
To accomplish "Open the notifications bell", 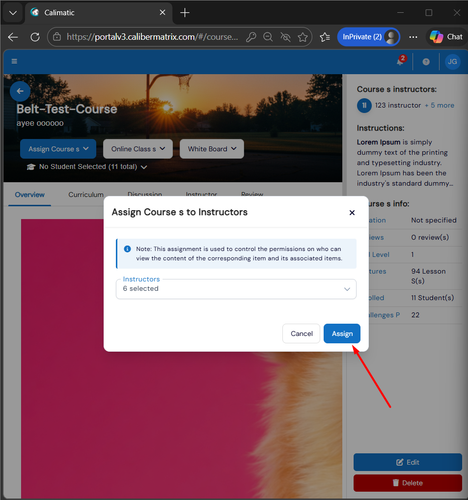I will coord(401,61).
